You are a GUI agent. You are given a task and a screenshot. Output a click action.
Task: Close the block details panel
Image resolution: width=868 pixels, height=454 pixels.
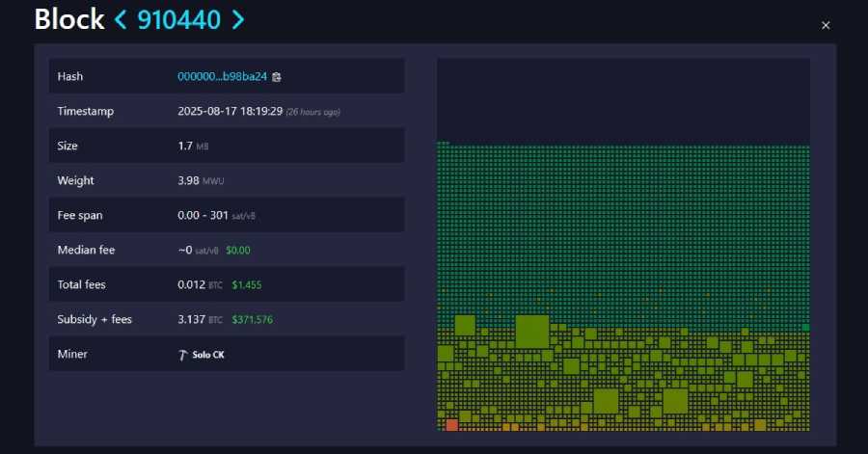tap(826, 25)
